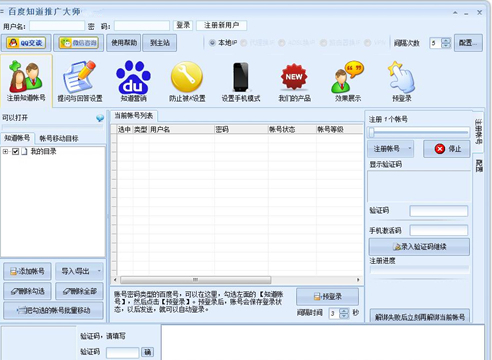
Task: Click the 预登录 hand pointer star icon
Action: tap(401, 77)
